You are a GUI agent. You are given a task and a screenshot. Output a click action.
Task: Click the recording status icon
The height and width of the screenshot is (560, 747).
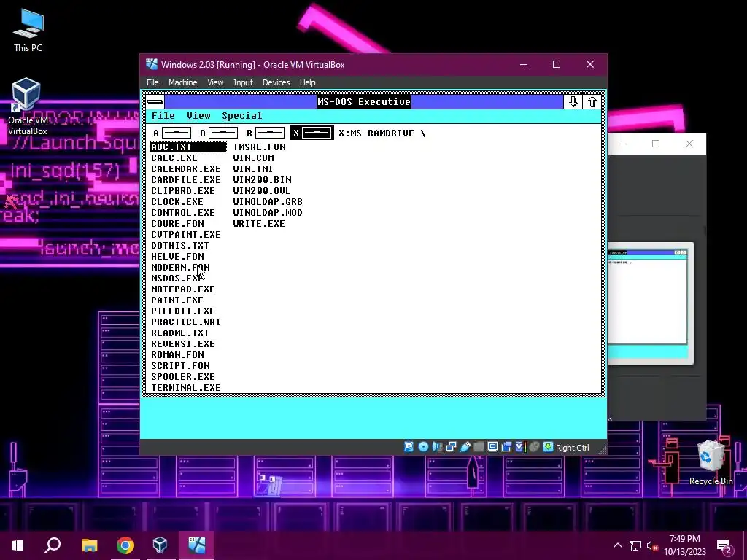[506, 447]
